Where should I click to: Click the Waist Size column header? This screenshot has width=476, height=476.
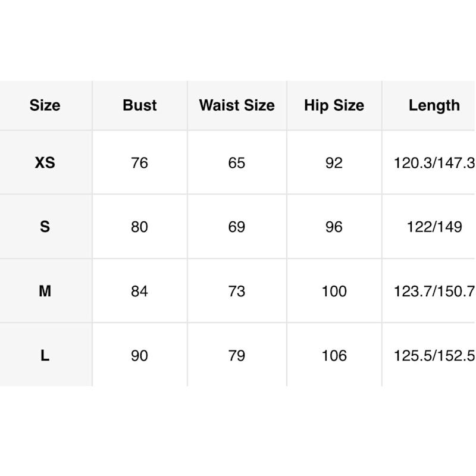[x=237, y=105]
